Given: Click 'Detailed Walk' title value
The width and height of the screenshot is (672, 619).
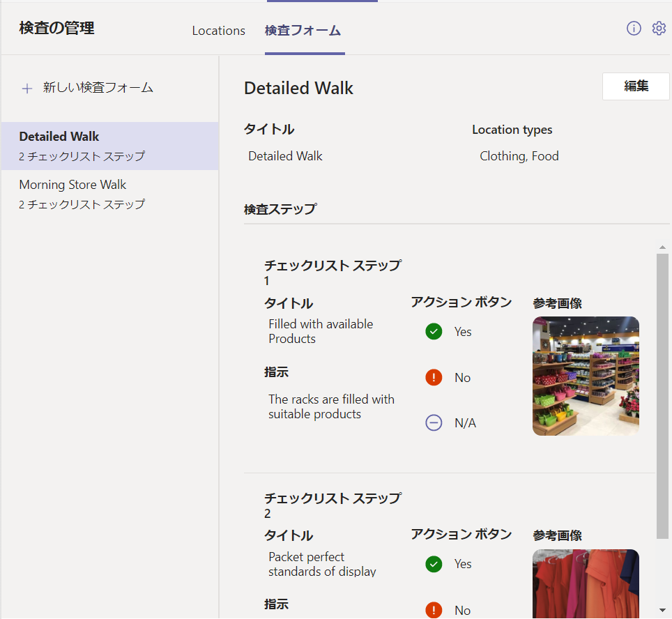Looking at the screenshot, I should (x=285, y=156).
